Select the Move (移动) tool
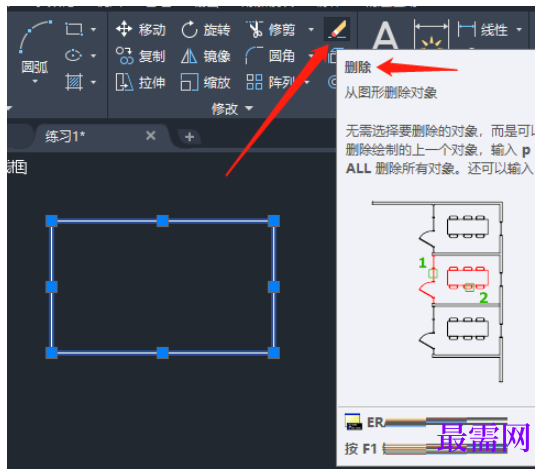 tap(141, 29)
